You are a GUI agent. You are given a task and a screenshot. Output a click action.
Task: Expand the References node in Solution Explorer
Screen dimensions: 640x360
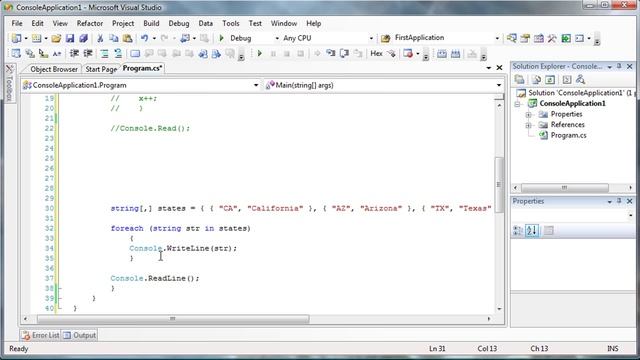point(529,125)
